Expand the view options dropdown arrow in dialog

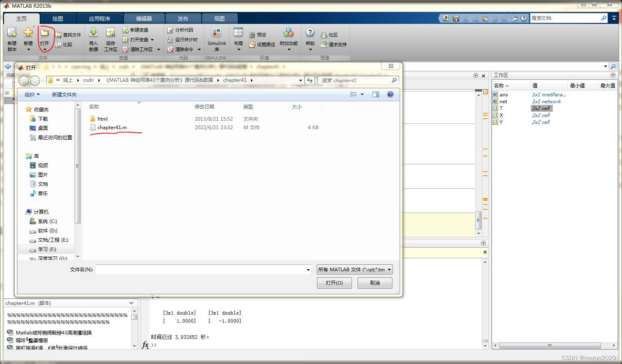click(362, 94)
